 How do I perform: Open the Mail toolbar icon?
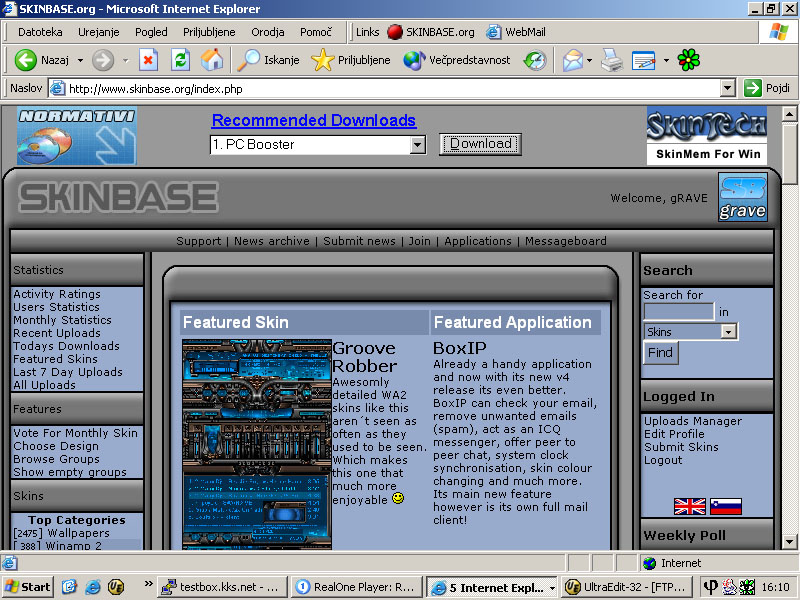572,60
